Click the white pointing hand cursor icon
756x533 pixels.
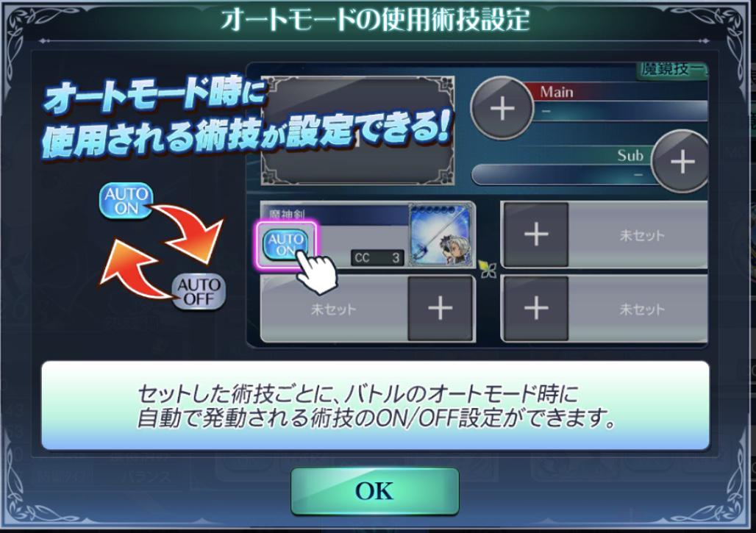click(315, 272)
